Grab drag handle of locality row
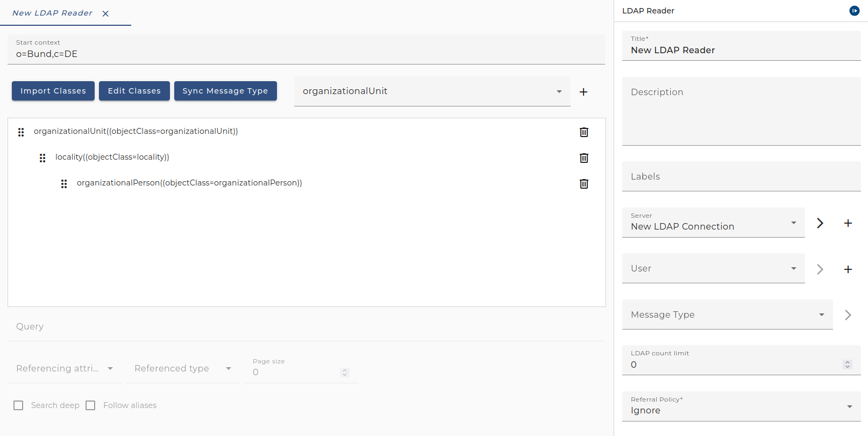The height and width of the screenshot is (436, 868). click(42, 158)
